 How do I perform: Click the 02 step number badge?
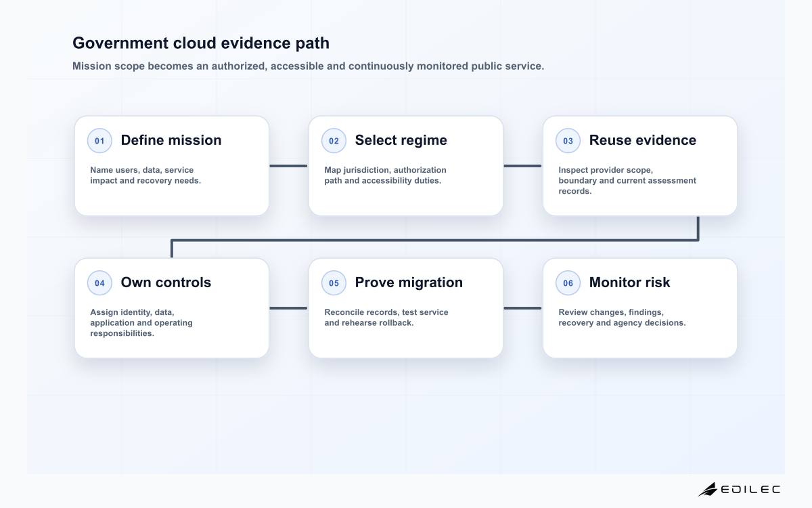click(334, 141)
